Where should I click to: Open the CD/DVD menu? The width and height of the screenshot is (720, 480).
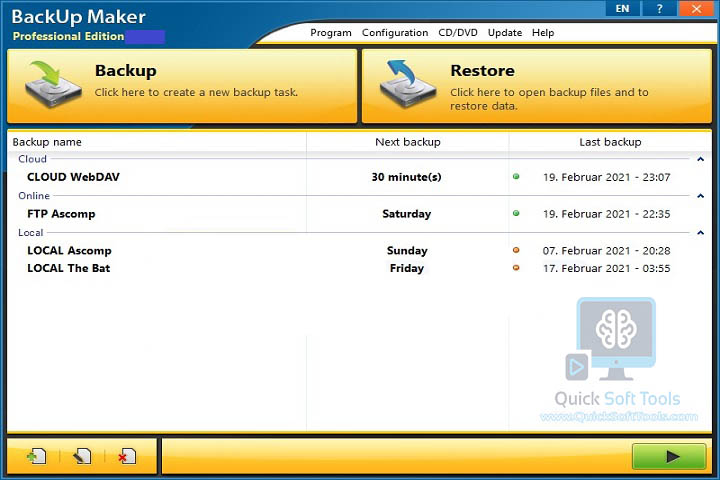point(458,33)
